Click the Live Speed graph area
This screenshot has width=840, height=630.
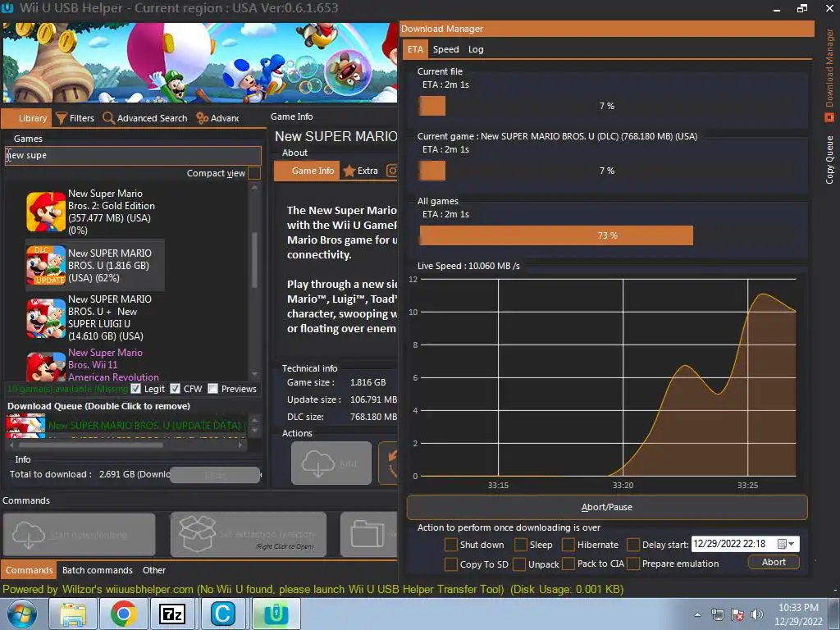pyautogui.click(x=608, y=377)
